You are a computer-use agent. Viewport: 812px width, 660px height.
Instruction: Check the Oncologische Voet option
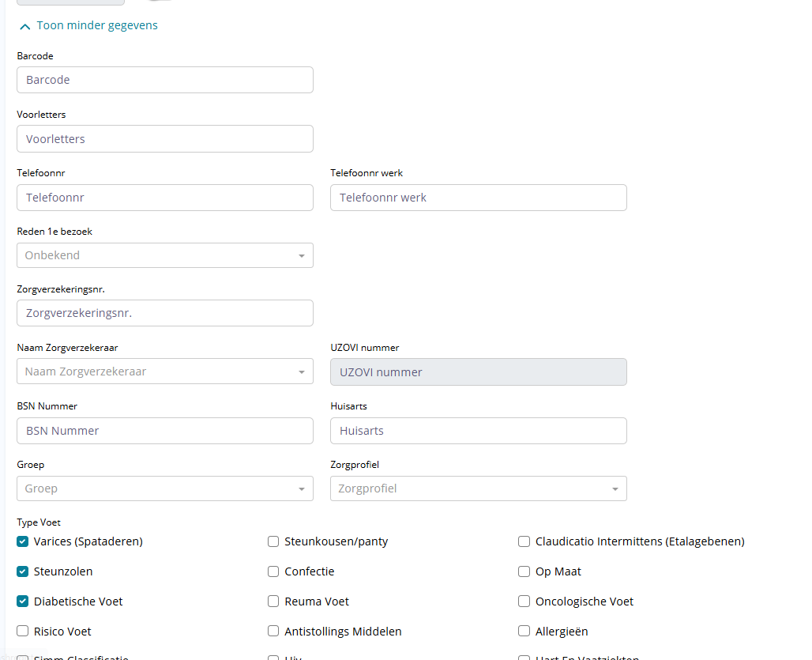(524, 602)
